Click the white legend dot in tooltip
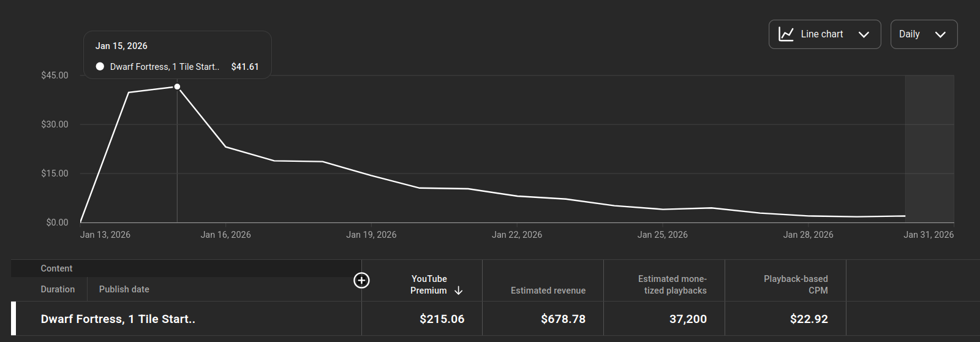Viewport: 980px width, 342px height. click(100, 67)
